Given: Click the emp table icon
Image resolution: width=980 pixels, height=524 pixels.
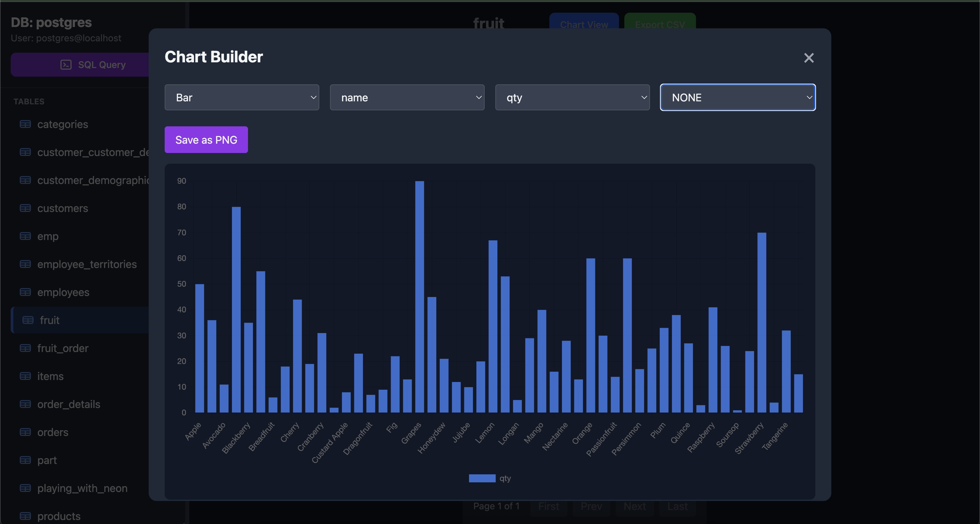Looking at the screenshot, I should point(25,236).
